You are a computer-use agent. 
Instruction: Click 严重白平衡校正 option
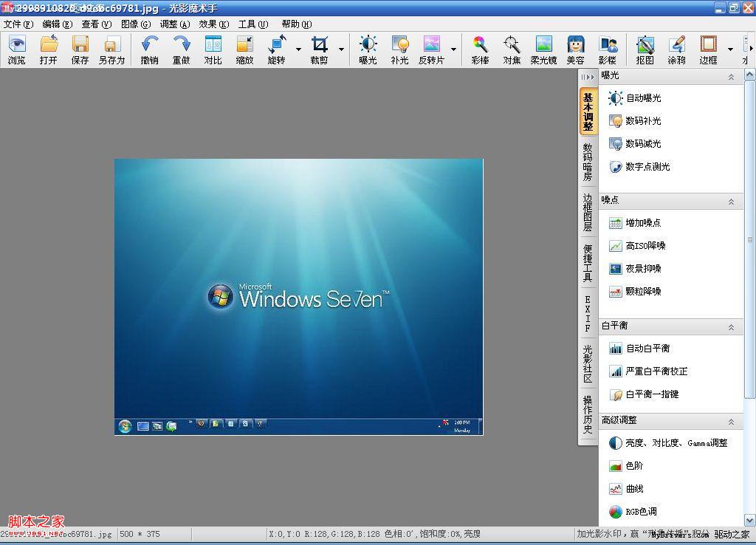(x=648, y=371)
